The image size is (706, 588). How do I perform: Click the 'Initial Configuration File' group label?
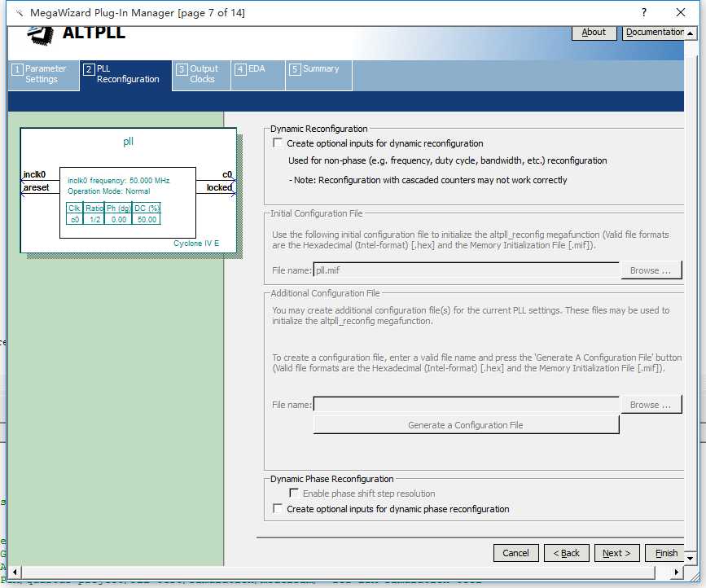point(316,213)
